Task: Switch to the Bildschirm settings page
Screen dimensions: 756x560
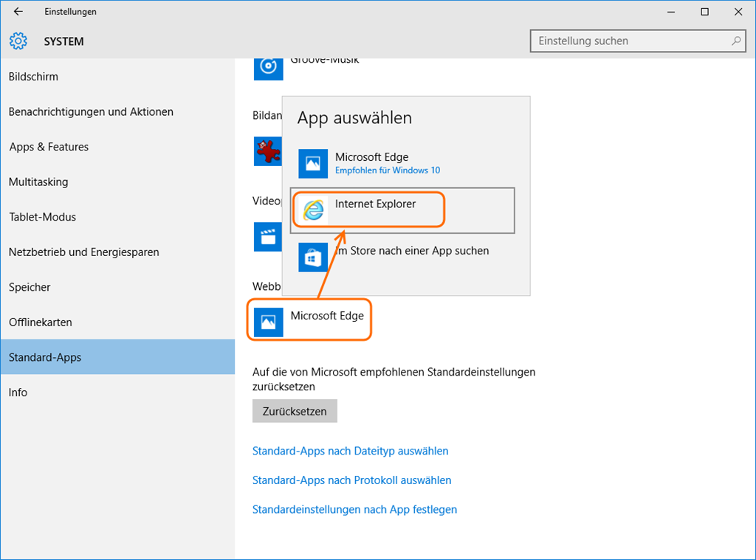Action: [33, 77]
